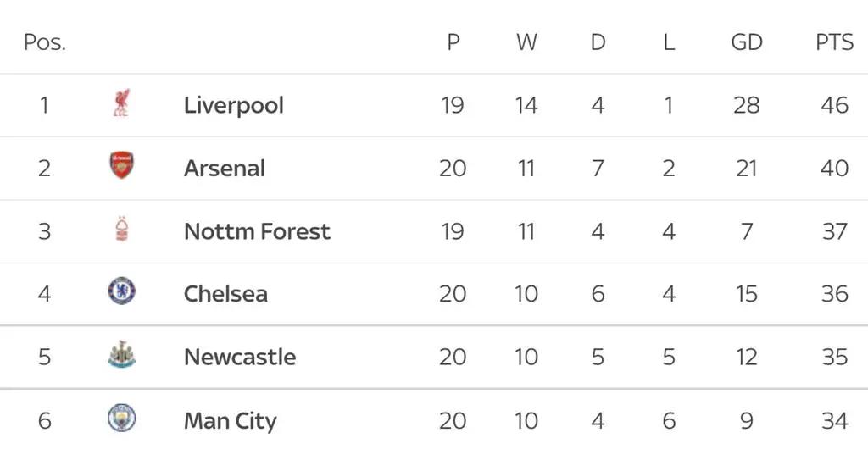This screenshot has height=449, width=868.
Task: Click the P played column header
Action: click(453, 42)
